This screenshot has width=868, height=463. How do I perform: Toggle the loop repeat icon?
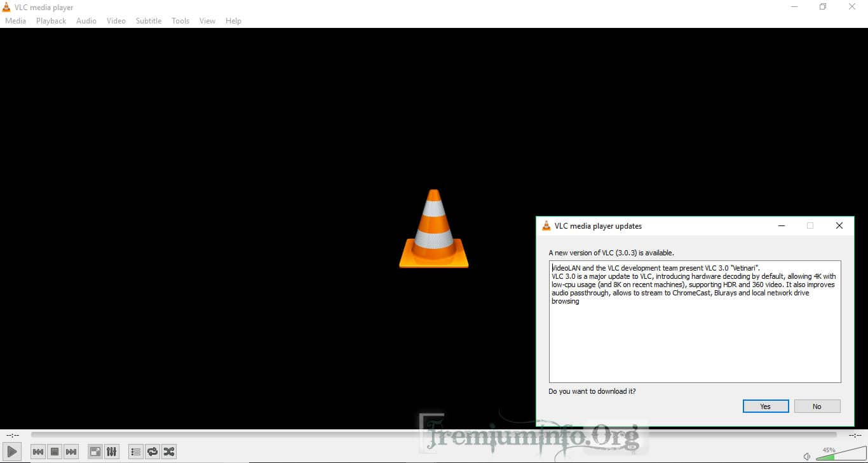153,452
